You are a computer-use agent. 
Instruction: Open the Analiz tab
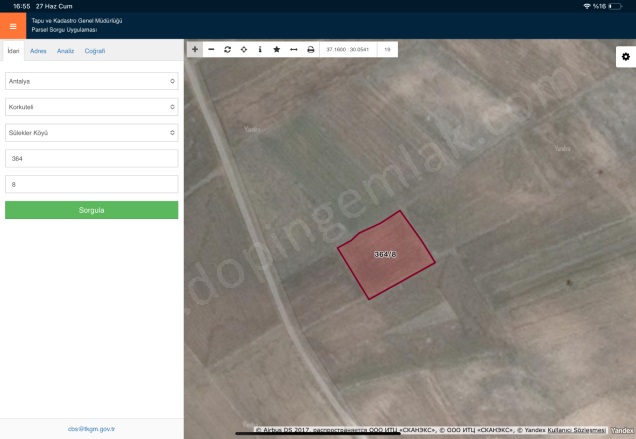pyautogui.click(x=65, y=50)
